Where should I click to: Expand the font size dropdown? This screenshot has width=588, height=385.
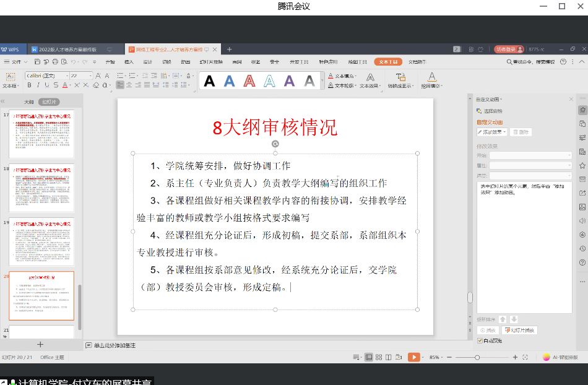90,76
